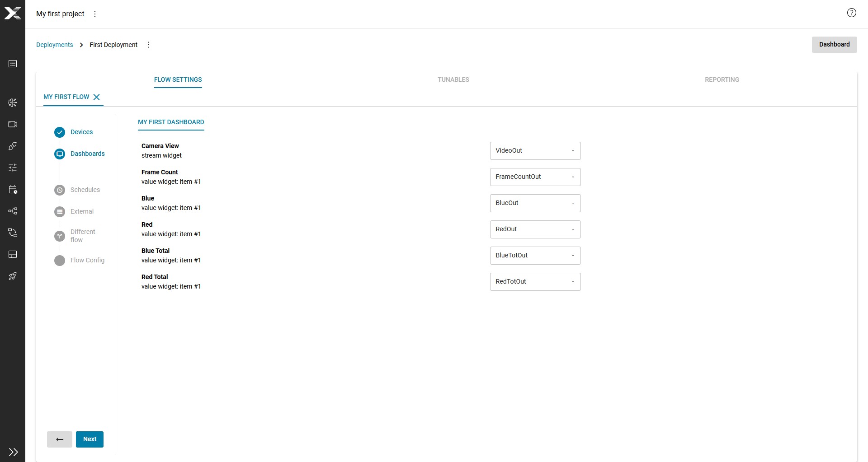
Task: Click the tuning sliders sidebar icon
Action: 13,168
